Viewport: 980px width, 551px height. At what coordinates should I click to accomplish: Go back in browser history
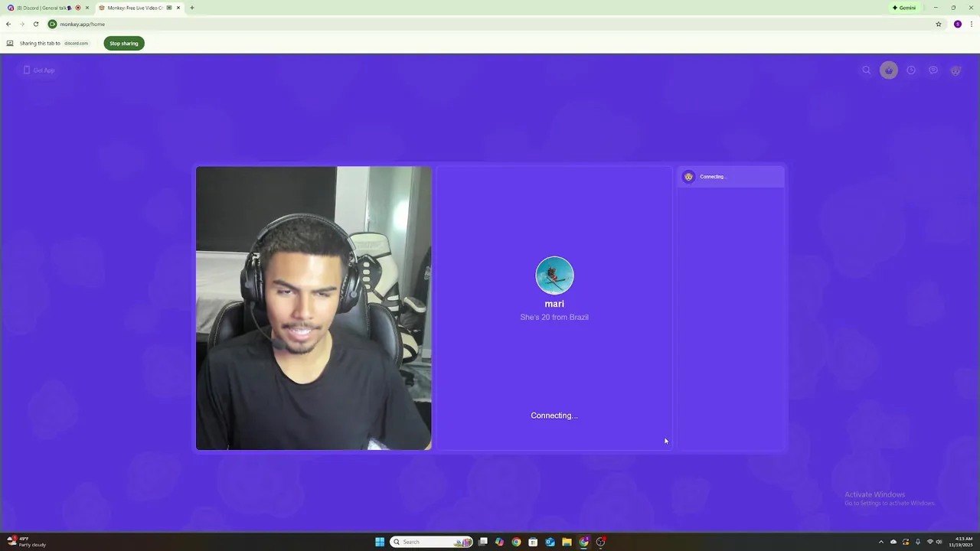(x=8, y=24)
